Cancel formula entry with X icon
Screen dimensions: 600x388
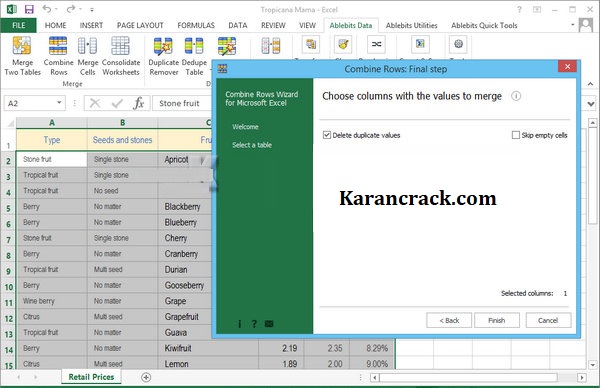(x=95, y=103)
